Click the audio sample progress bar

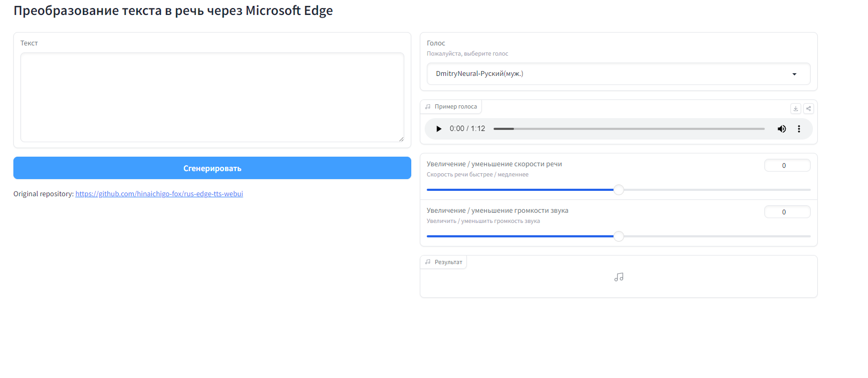point(629,129)
